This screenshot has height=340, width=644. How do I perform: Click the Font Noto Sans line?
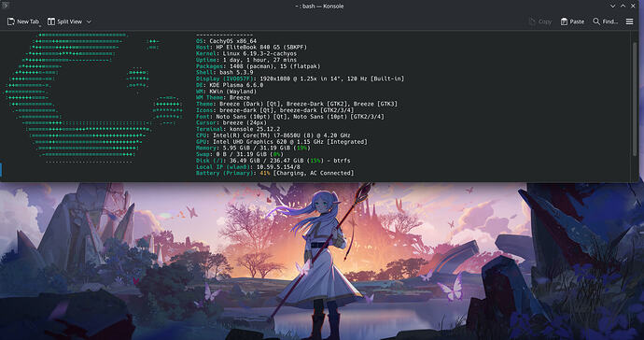tap(290, 117)
